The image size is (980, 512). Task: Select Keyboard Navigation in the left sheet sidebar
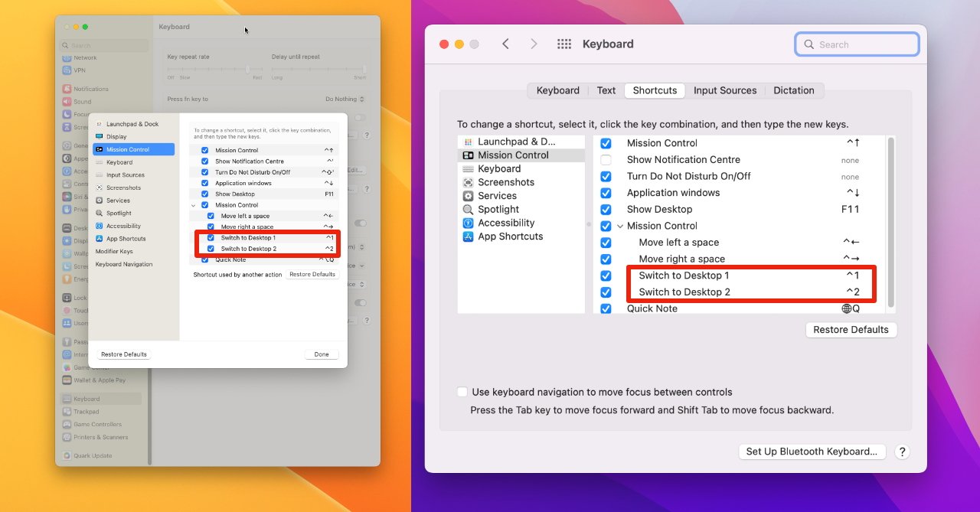click(124, 264)
